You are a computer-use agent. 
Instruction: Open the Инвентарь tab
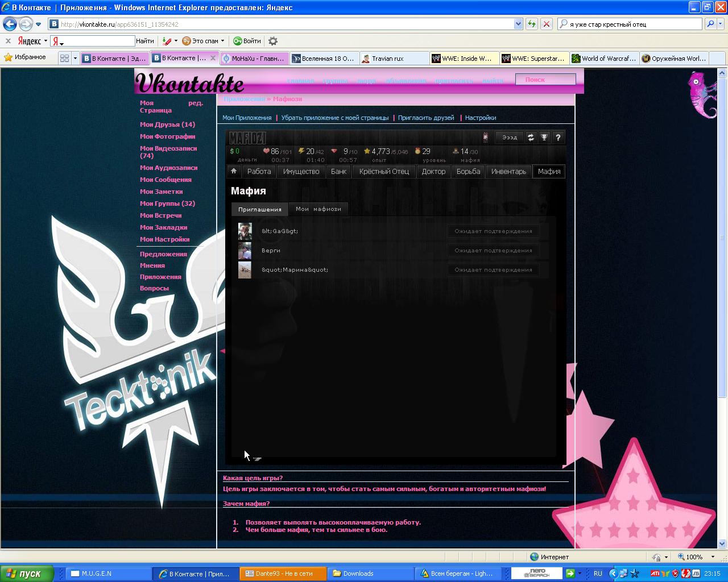tap(508, 171)
